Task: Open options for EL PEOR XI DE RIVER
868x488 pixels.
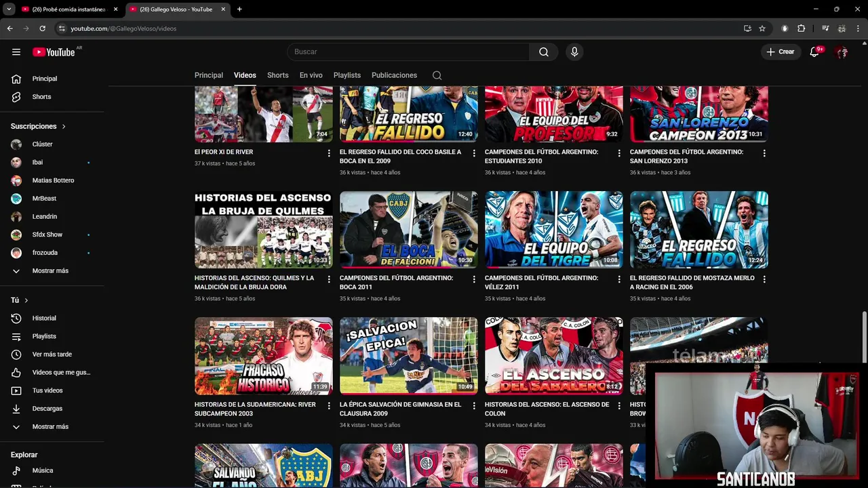Action: (x=329, y=153)
